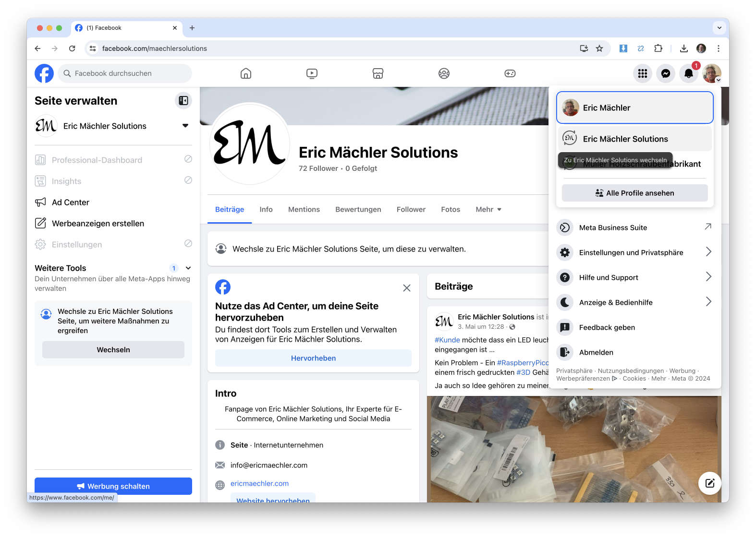Open the apps grid menu

[642, 73]
